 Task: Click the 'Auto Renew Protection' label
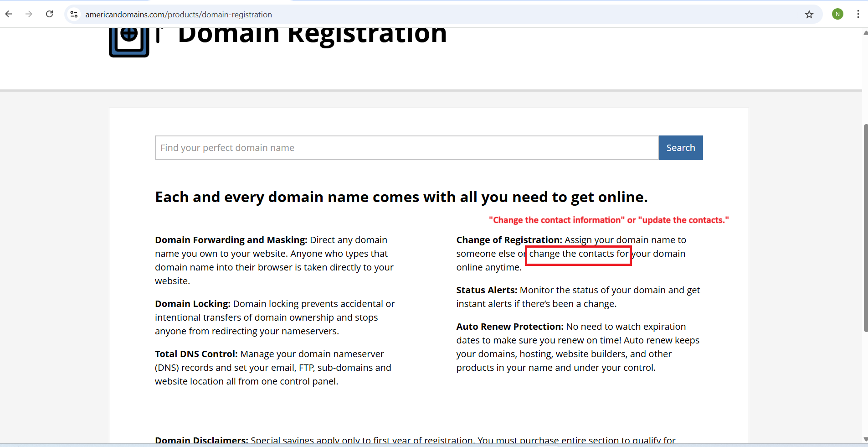(x=510, y=327)
